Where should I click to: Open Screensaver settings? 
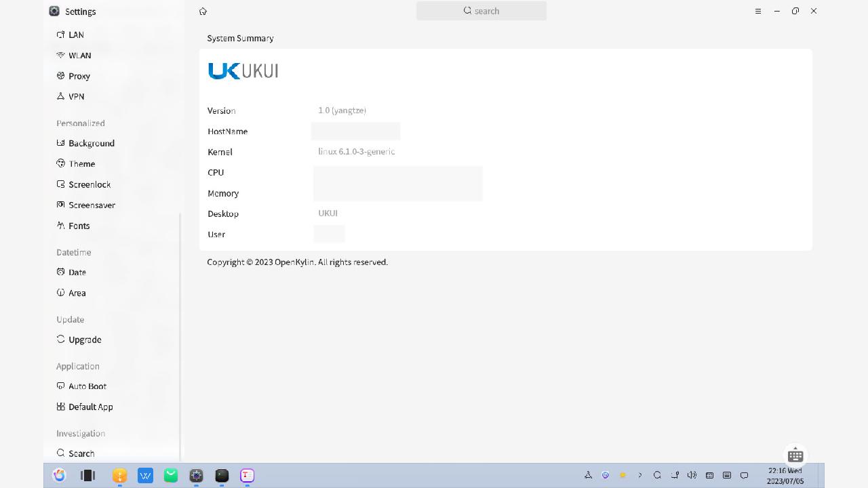tap(92, 205)
